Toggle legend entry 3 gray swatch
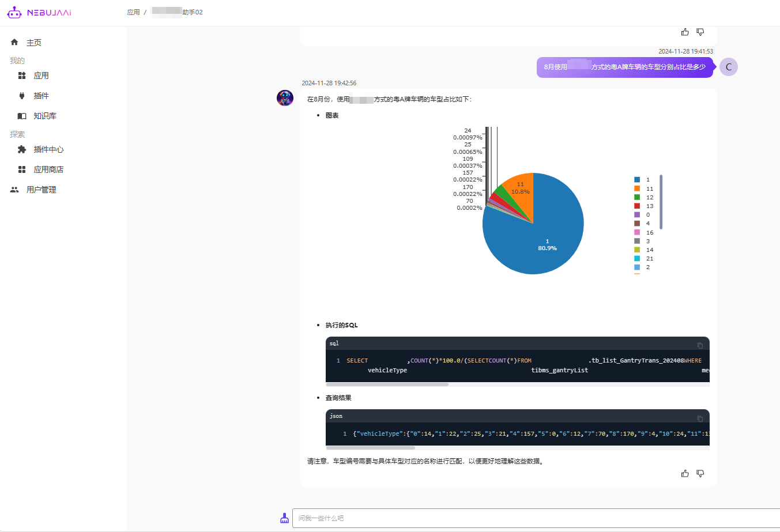This screenshot has width=780, height=532. pyautogui.click(x=637, y=241)
